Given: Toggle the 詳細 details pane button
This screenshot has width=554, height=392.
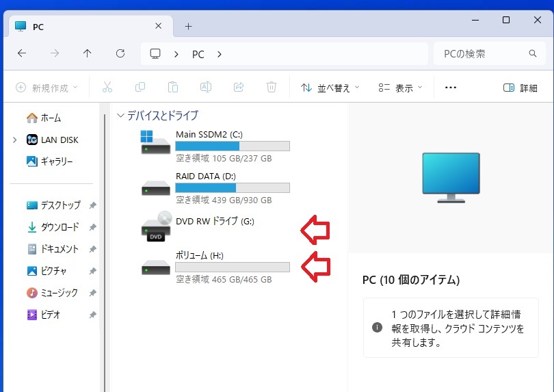Looking at the screenshot, I should point(520,88).
